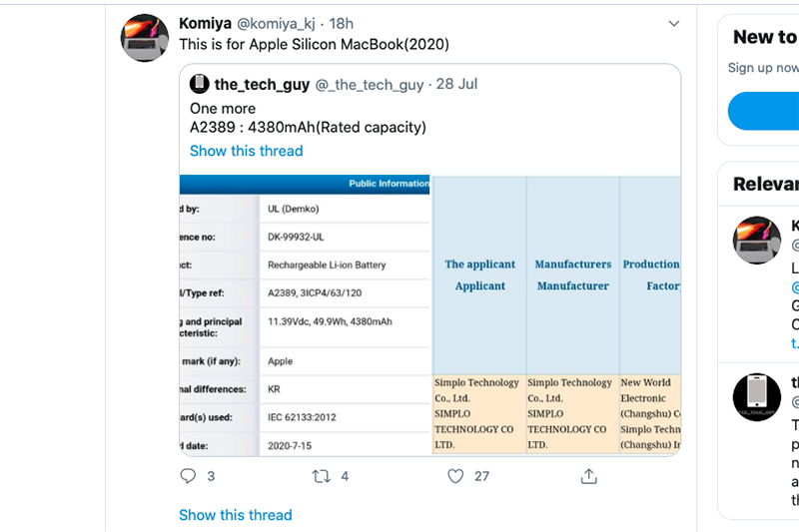Screen dimensions: 799x532
Task: Click the_tech_guy small avatar in quoted tweet
Action: pos(200,85)
